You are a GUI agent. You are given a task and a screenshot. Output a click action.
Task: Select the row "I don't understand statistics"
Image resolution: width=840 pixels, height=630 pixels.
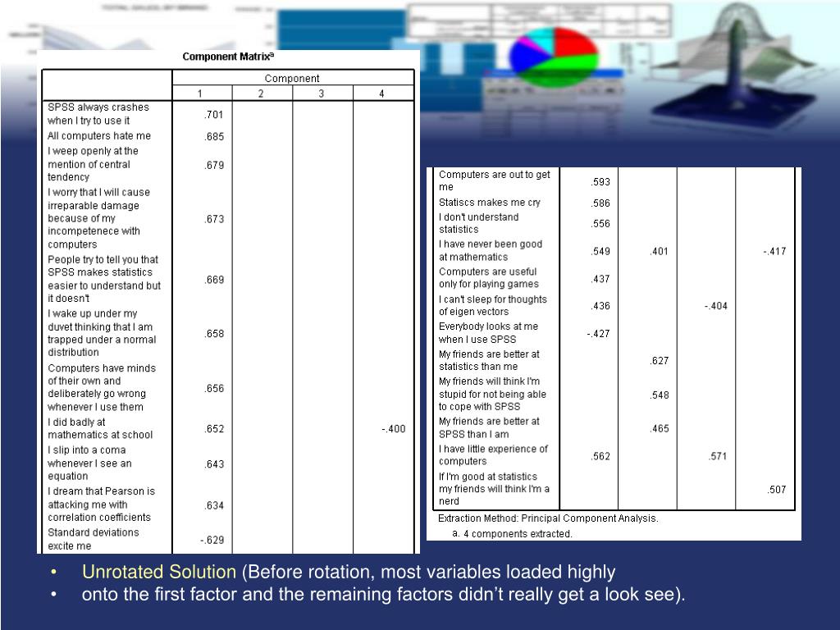479,223
